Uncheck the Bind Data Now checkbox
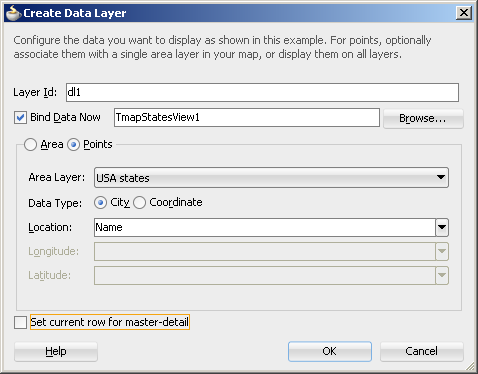This screenshot has width=478, height=374. pos(20,118)
